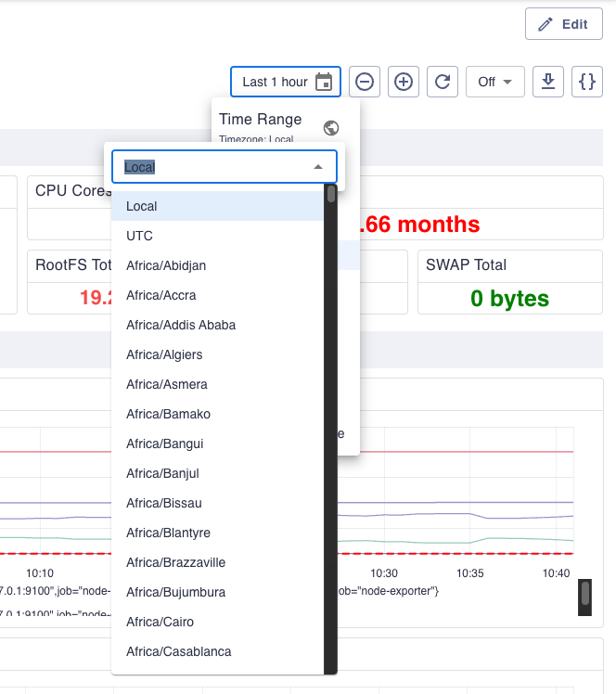Image resolution: width=616 pixels, height=694 pixels.
Task: Click the calendar icon in time picker
Action: pyautogui.click(x=324, y=82)
